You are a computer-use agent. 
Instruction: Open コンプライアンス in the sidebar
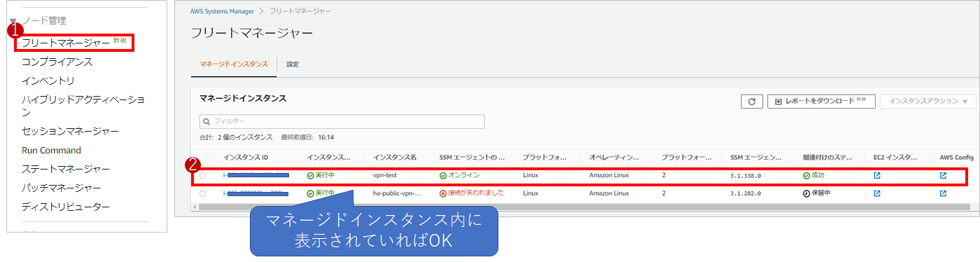(57, 62)
